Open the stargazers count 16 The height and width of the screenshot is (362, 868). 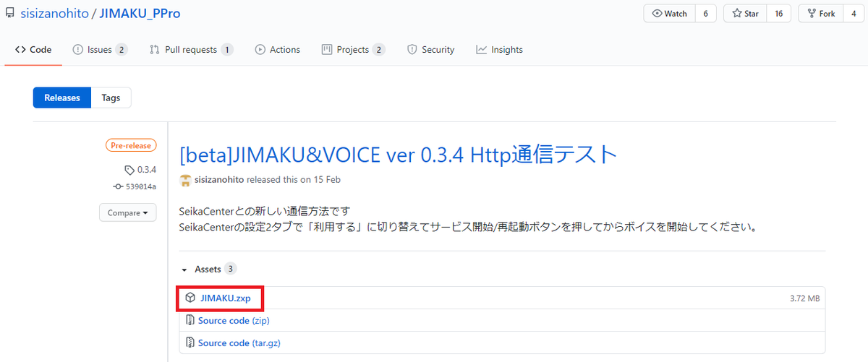(779, 14)
